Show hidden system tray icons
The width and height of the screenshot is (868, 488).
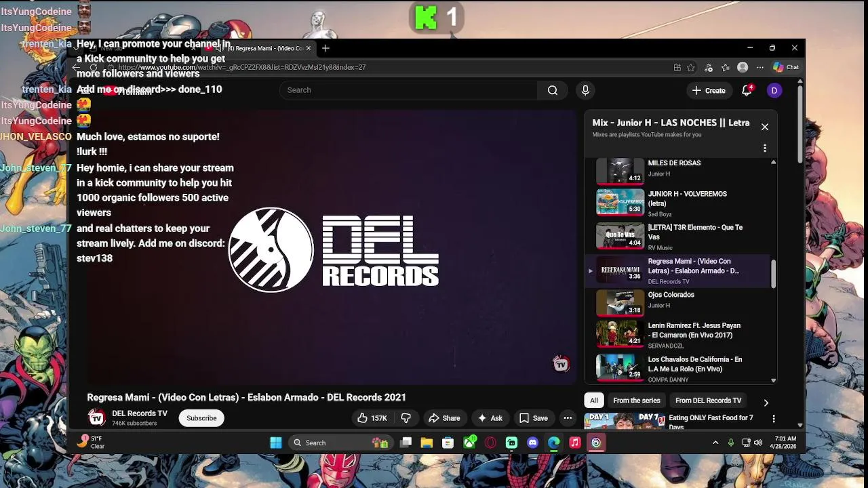[x=715, y=443]
